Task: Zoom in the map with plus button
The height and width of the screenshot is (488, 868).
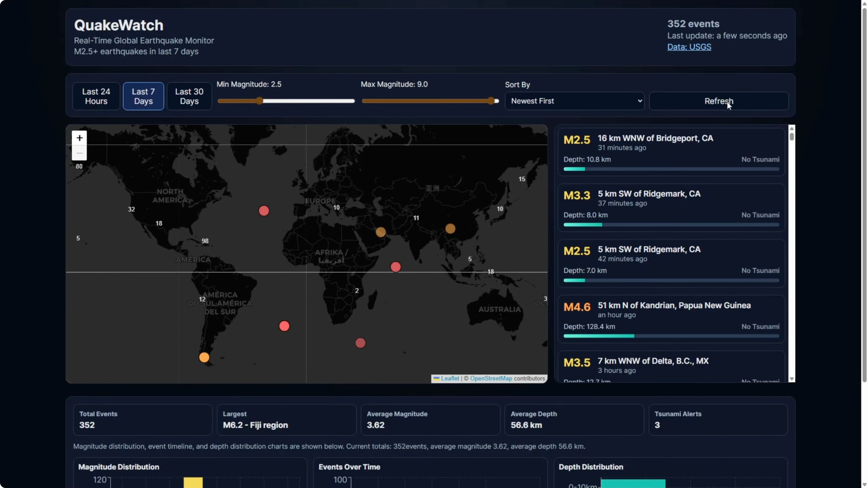Action: pyautogui.click(x=79, y=138)
